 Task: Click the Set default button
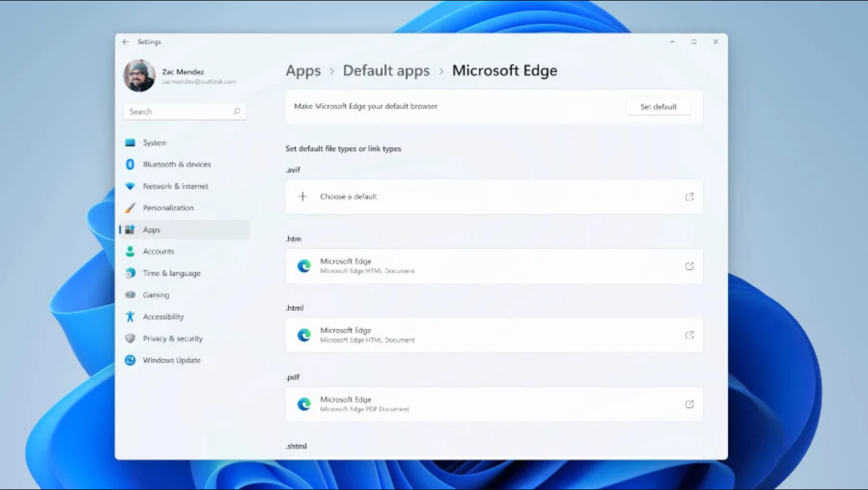(x=658, y=107)
